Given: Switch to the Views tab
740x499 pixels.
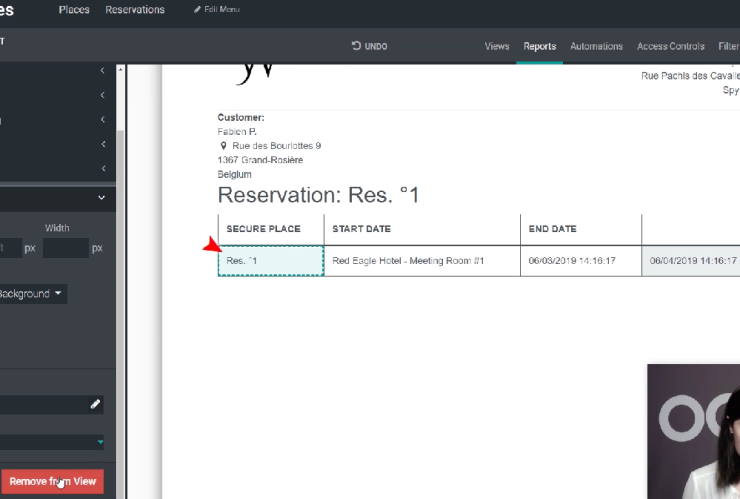Looking at the screenshot, I should (497, 46).
